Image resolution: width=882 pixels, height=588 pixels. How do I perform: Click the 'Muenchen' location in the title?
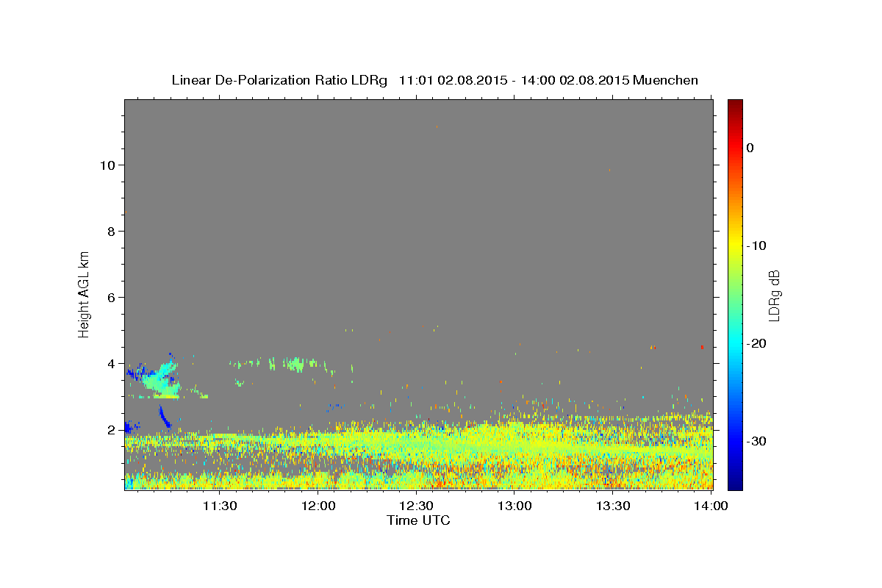coord(667,80)
